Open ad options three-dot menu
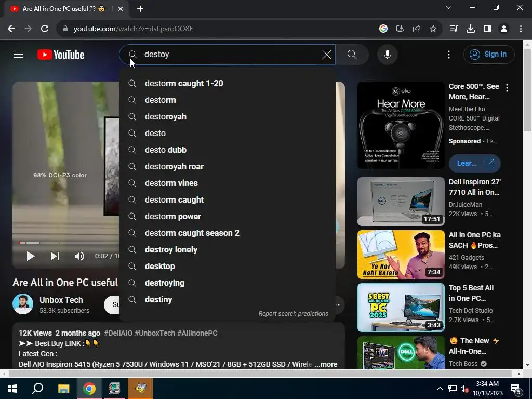 [x=507, y=88]
